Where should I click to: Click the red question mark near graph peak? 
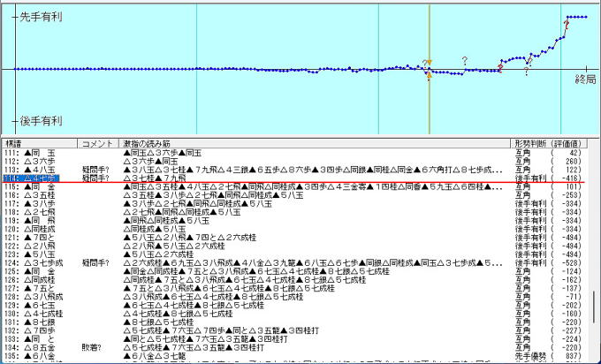click(x=566, y=24)
